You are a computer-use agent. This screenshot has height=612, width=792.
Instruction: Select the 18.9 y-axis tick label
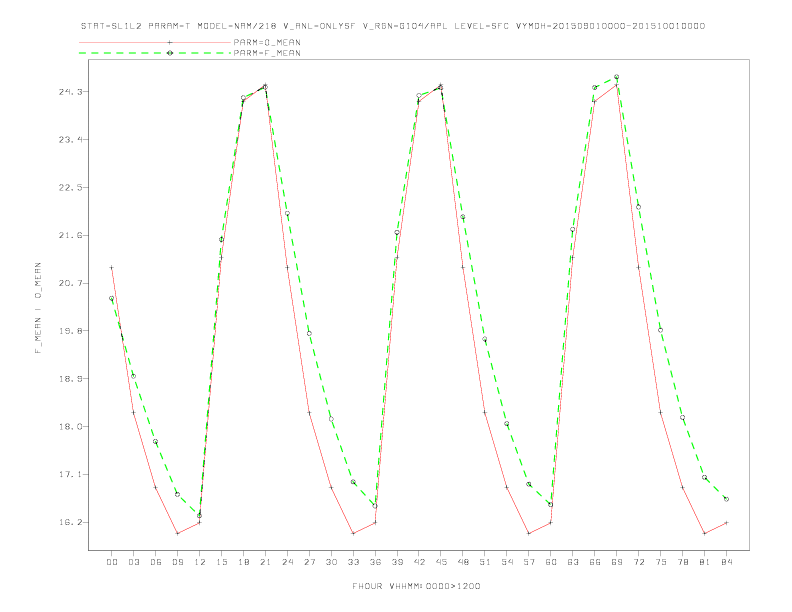(x=69, y=379)
